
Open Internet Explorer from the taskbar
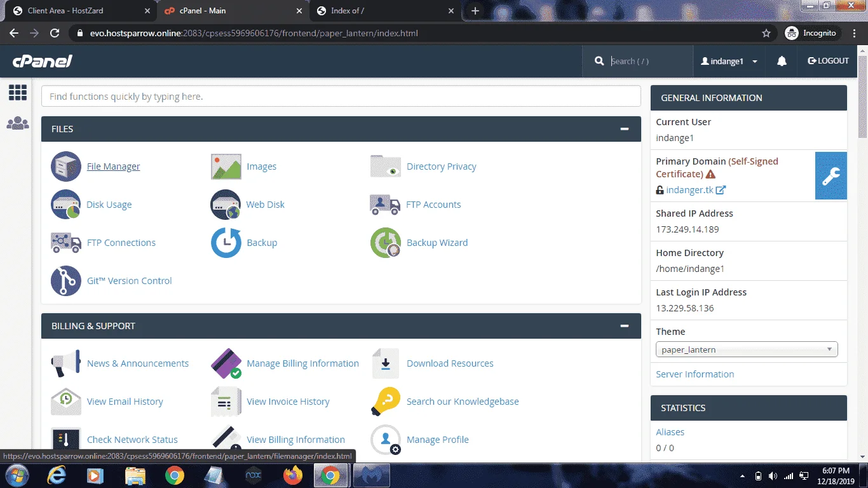pos(57,475)
